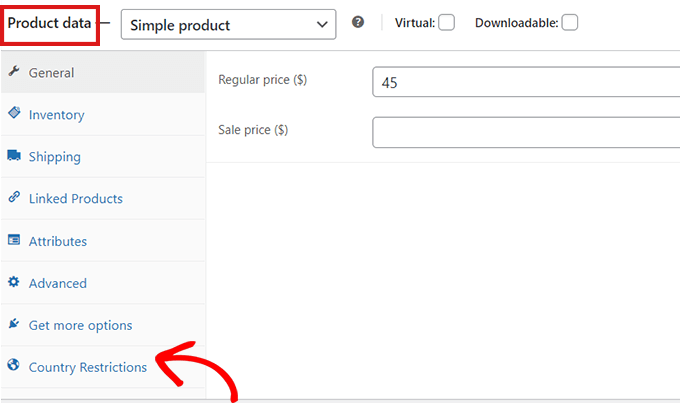Click the Inventory tag icon
Image resolution: width=680 pixels, height=403 pixels.
tap(14, 114)
